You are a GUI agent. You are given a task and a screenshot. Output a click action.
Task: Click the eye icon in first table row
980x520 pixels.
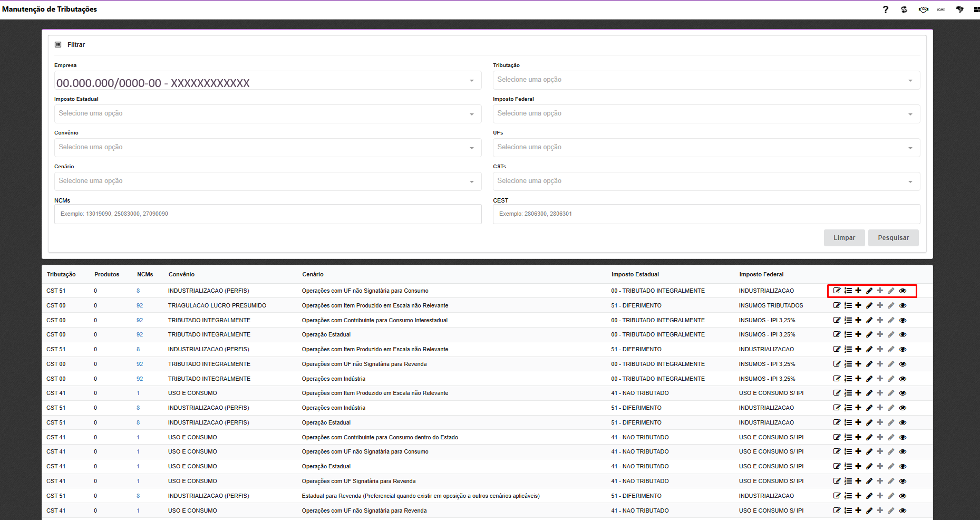[903, 291]
